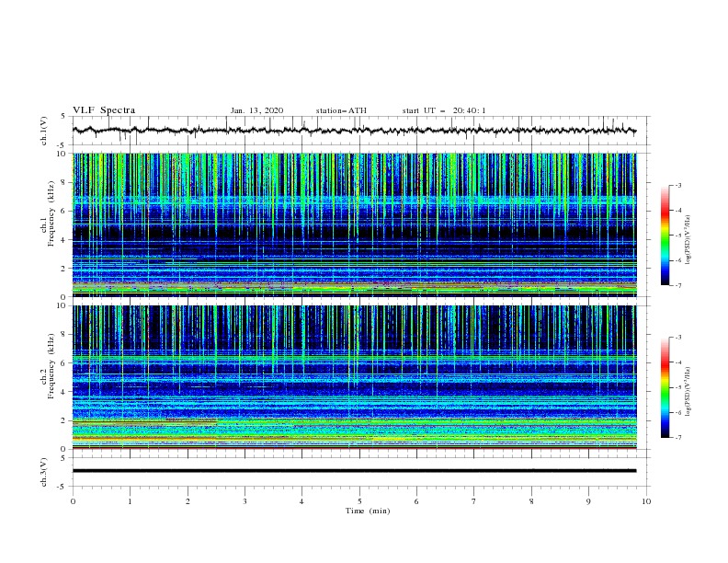The height and width of the screenshot is (563, 728).
Task: Click the "station=ATH" label
Action: coord(341,110)
